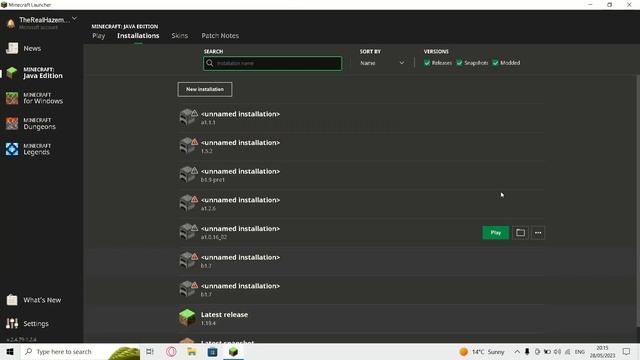Click the installations list scrollbar

click(x=638, y=200)
